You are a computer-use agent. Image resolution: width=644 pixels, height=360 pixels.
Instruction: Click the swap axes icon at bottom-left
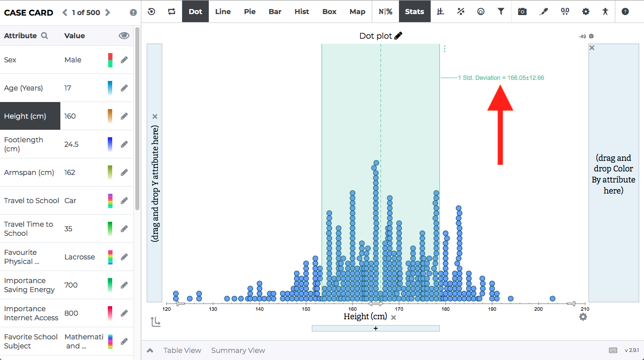pyautogui.click(x=156, y=322)
